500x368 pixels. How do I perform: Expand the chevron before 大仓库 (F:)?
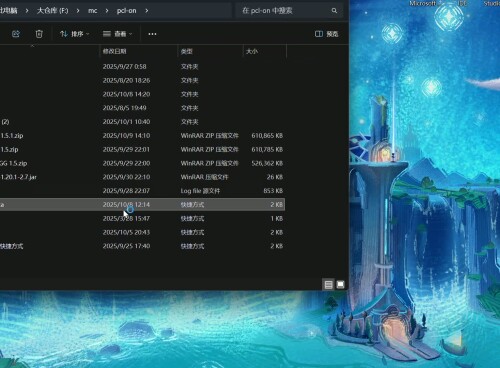(27, 11)
